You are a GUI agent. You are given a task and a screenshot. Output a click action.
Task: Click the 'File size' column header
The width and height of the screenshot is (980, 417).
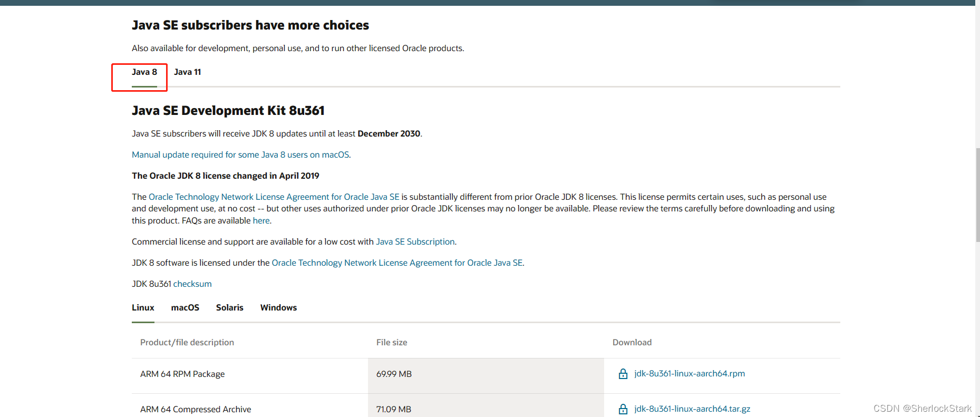point(392,342)
